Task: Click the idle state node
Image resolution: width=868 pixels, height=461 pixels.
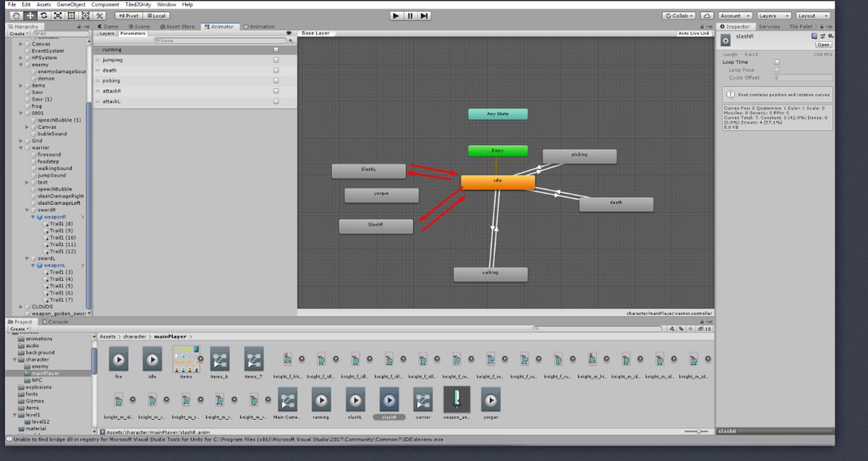Action: click(x=498, y=182)
